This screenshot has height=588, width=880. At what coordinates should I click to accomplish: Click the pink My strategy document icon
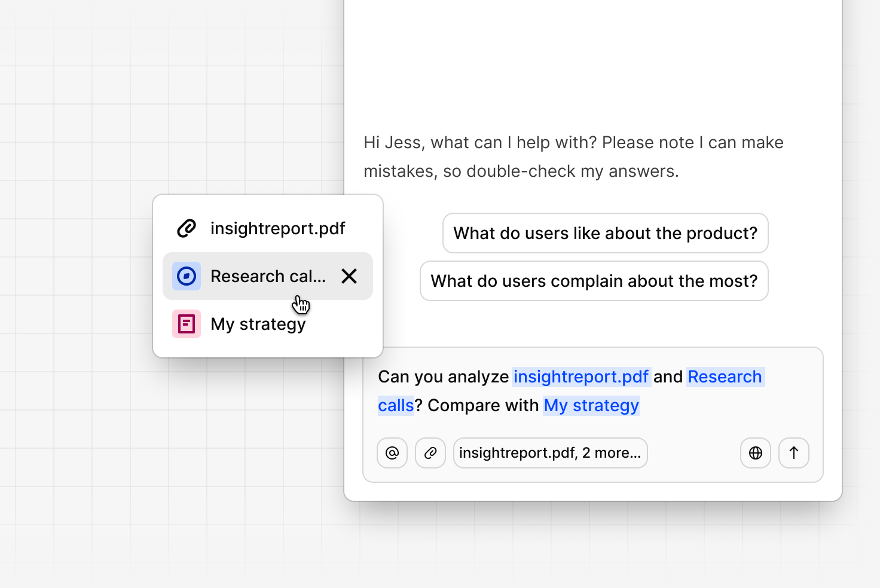pyautogui.click(x=187, y=324)
